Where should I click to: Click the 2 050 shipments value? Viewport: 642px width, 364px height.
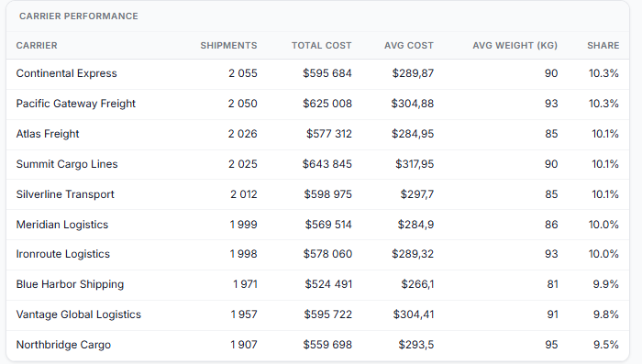(243, 104)
